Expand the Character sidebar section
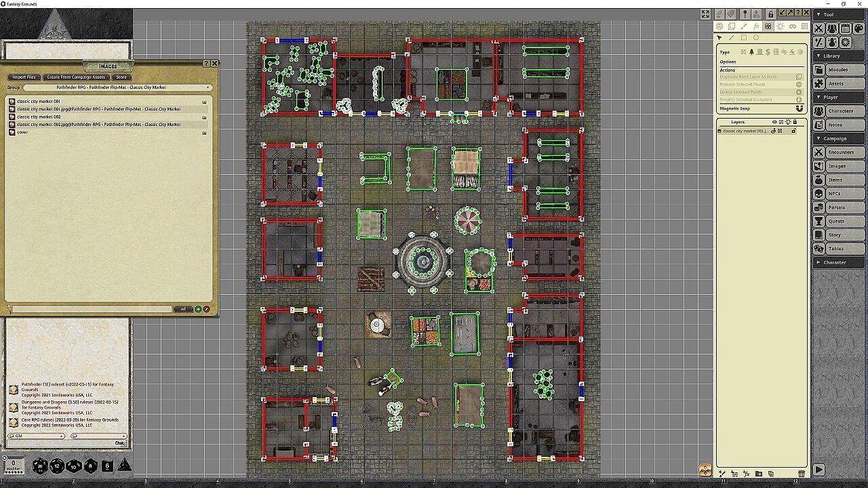Image resolution: width=868 pixels, height=488 pixels. [x=839, y=262]
